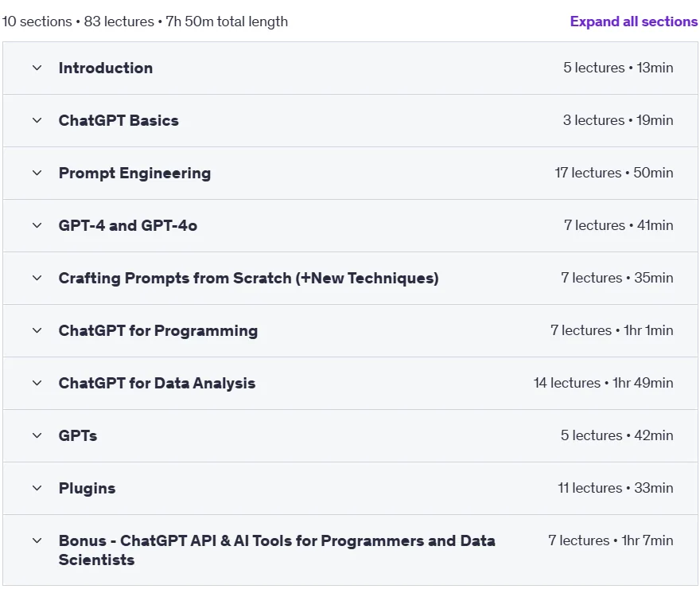700x589 pixels.
Task: Expand the ChatGPT Basics chevron
Action: [37, 120]
